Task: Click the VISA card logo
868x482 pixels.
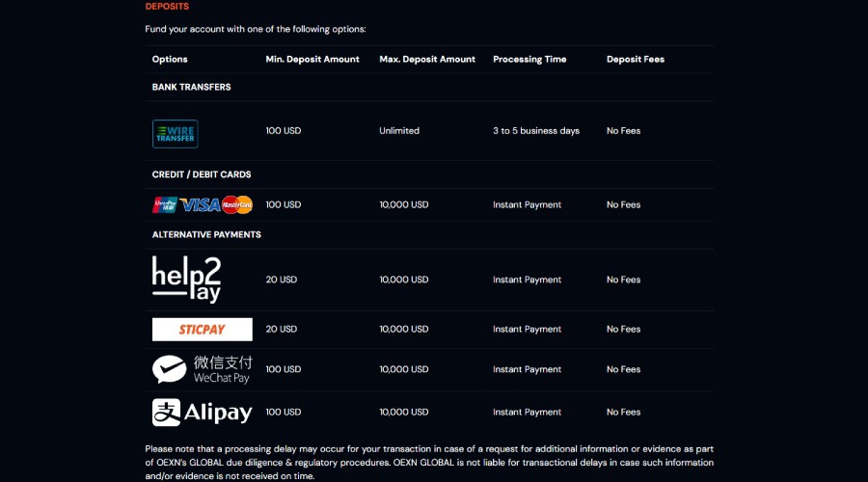Action: [x=200, y=204]
